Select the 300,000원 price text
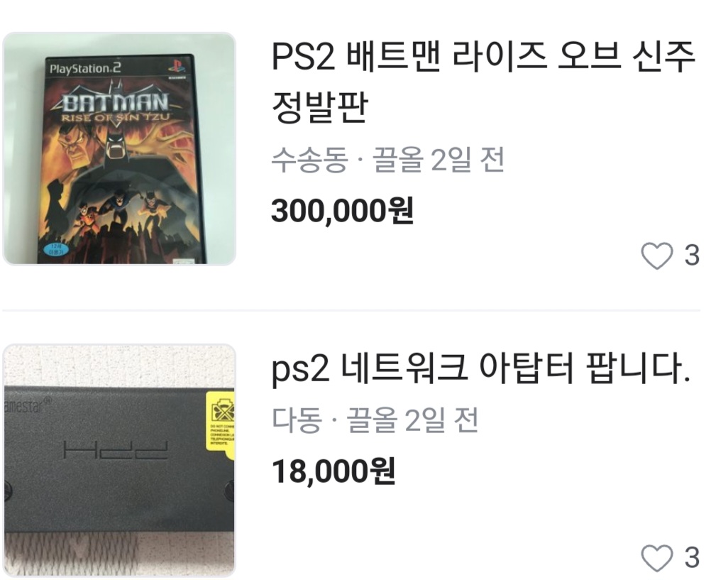 click(342, 210)
